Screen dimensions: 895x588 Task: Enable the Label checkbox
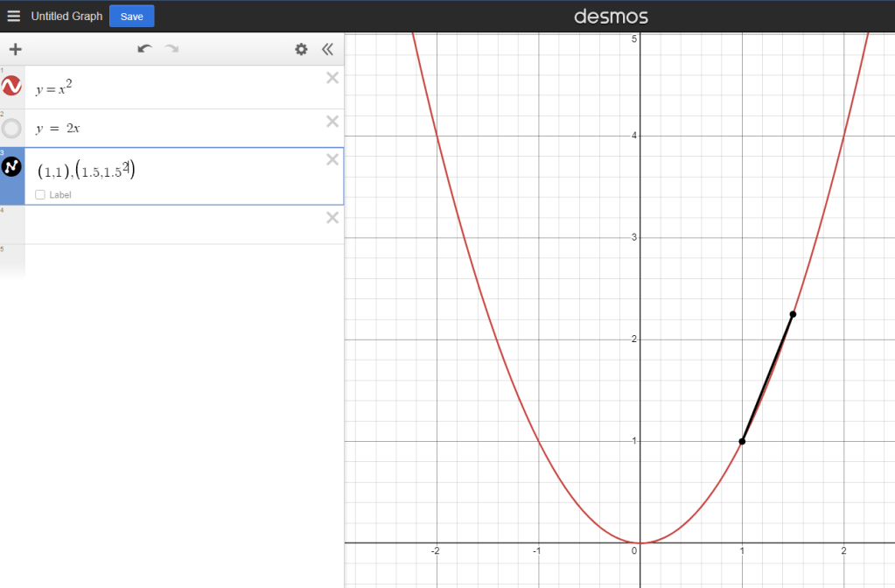pos(40,195)
